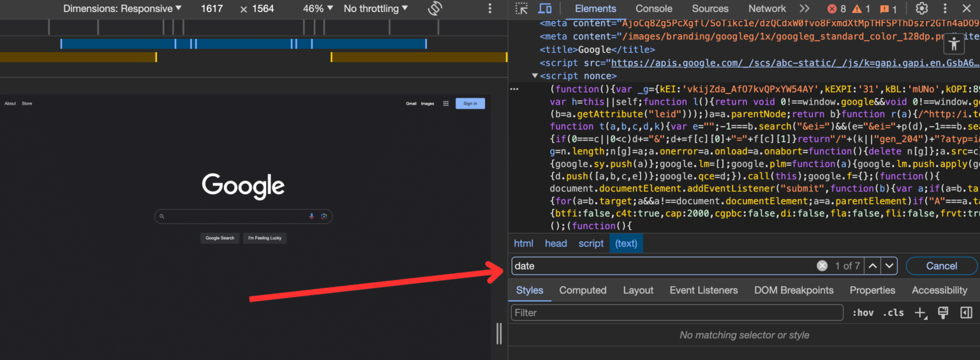Viewport: 980px width, 360px height.
Task: Click the orange issues count badge
Action: (x=888, y=9)
